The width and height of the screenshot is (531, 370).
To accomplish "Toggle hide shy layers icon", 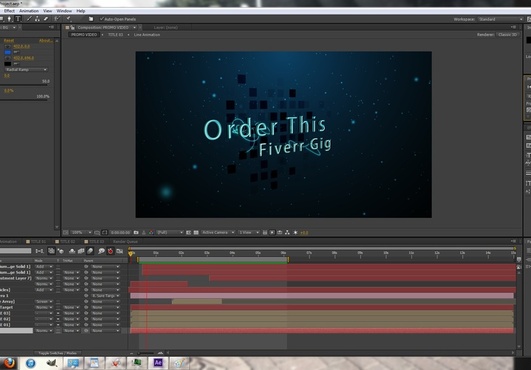I will pyautogui.click(x=72, y=251).
